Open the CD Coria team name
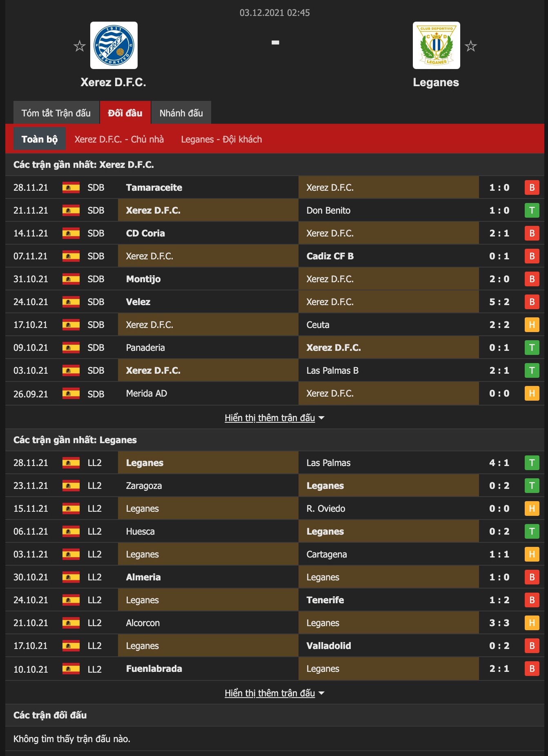548x756 pixels. tap(145, 233)
